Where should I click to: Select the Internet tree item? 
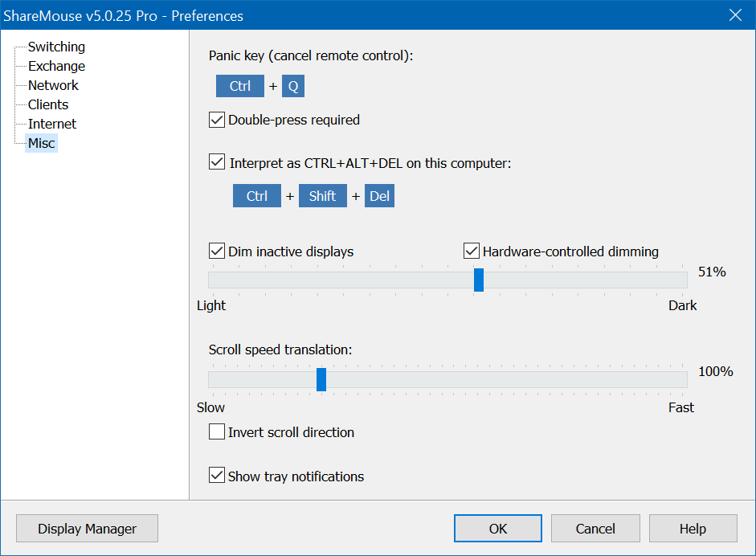[52, 124]
